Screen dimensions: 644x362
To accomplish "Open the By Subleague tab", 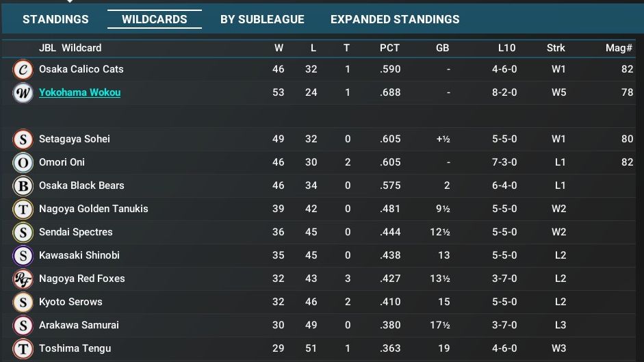I will click(262, 19).
